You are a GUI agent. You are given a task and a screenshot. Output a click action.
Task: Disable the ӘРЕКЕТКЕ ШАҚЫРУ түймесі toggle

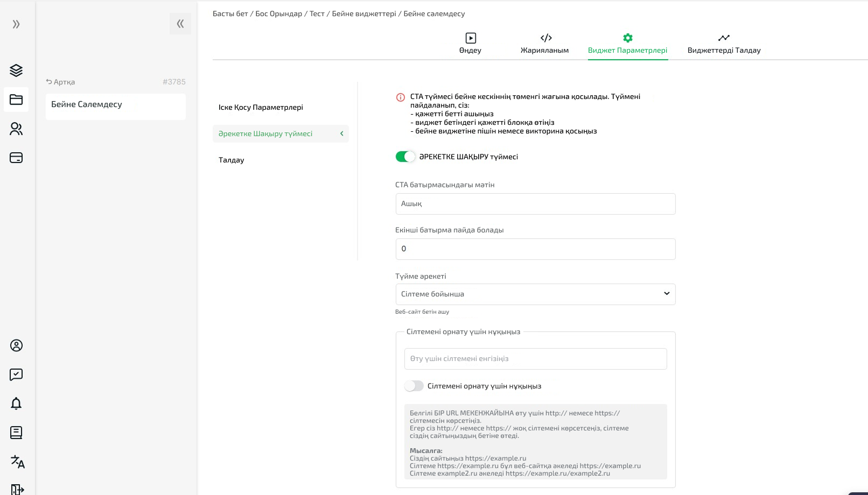405,157
